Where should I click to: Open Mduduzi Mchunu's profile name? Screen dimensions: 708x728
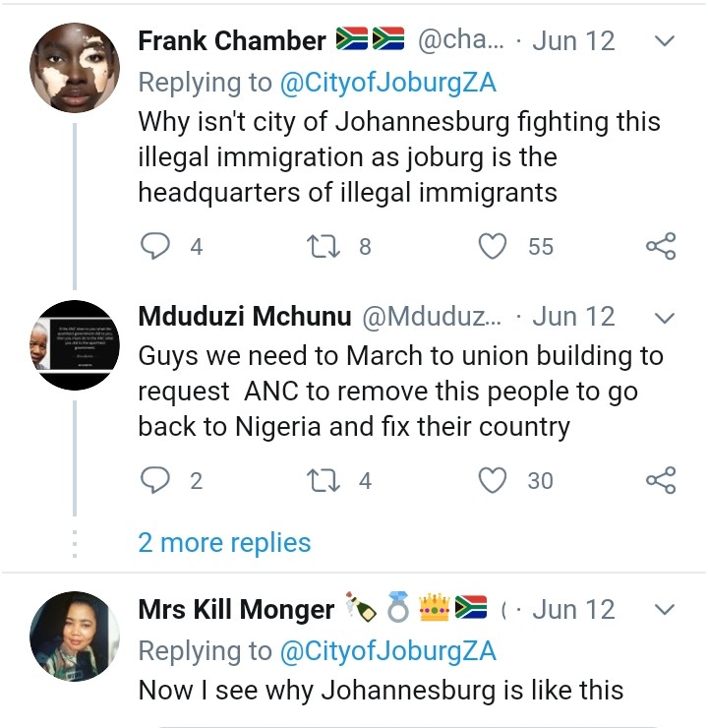click(x=244, y=317)
